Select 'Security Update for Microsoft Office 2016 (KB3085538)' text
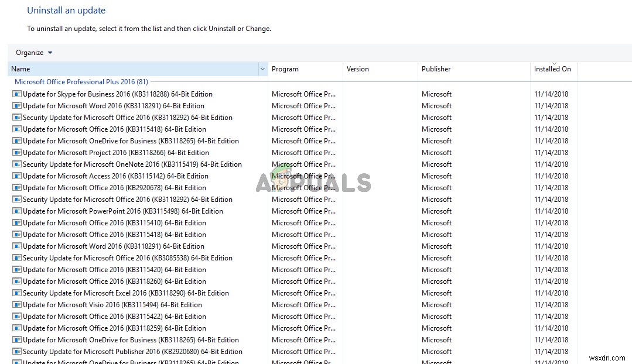This screenshot has height=364, width=632. [x=128, y=257]
